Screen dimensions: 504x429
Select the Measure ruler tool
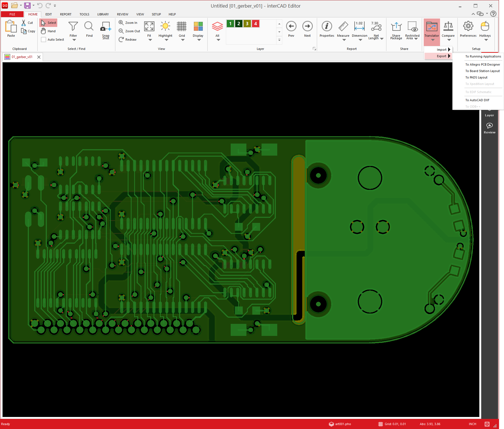coord(343,26)
